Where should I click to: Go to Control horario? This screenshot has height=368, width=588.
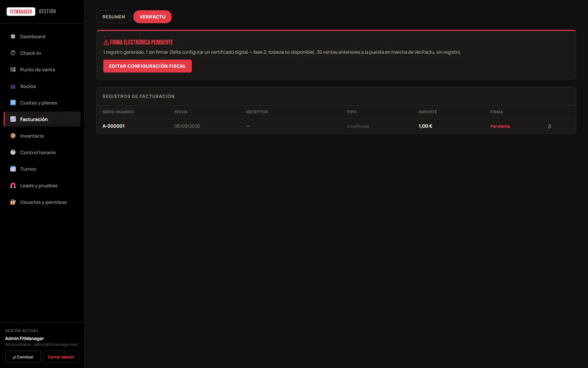[x=42, y=152]
